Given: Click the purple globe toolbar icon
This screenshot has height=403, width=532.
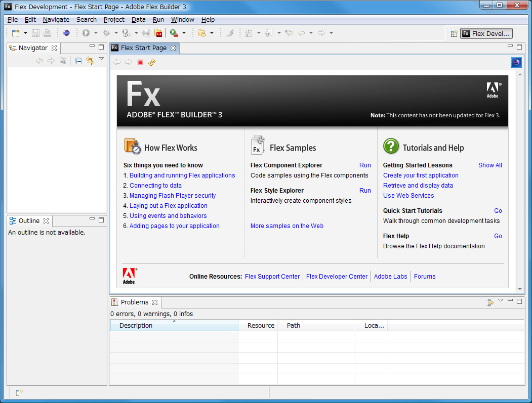Looking at the screenshot, I should click(66, 33).
